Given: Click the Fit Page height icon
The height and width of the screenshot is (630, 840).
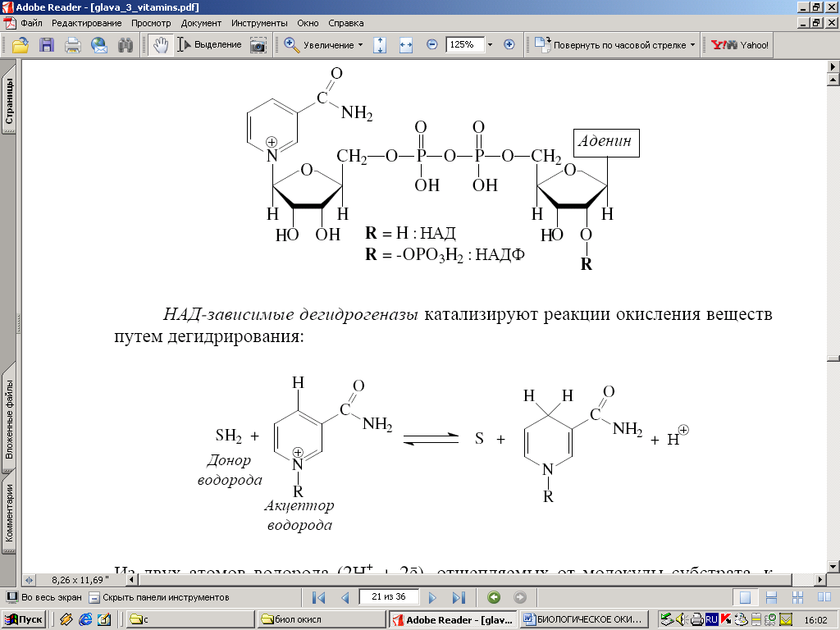Looking at the screenshot, I should [x=380, y=45].
